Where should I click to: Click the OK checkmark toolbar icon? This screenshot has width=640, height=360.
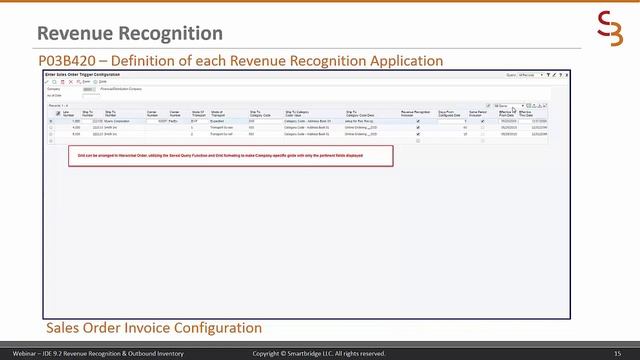pos(47,82)
